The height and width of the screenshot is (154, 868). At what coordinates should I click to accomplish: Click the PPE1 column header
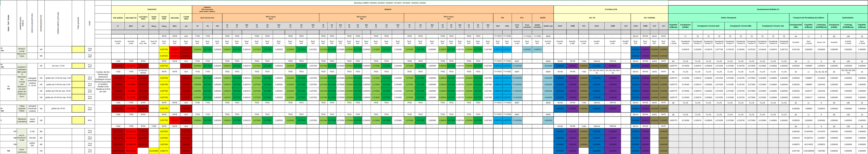(497, 26)
